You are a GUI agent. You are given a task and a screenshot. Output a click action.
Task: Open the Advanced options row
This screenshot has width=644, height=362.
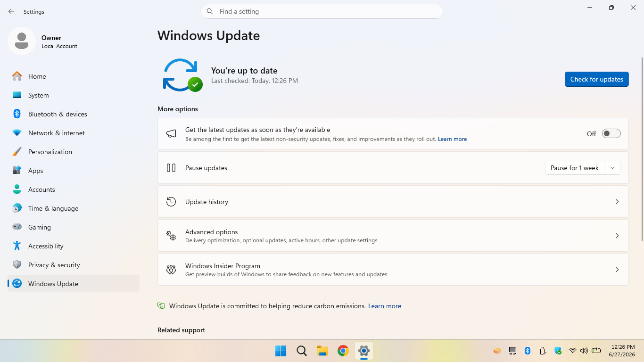click(x=393, y=236)
